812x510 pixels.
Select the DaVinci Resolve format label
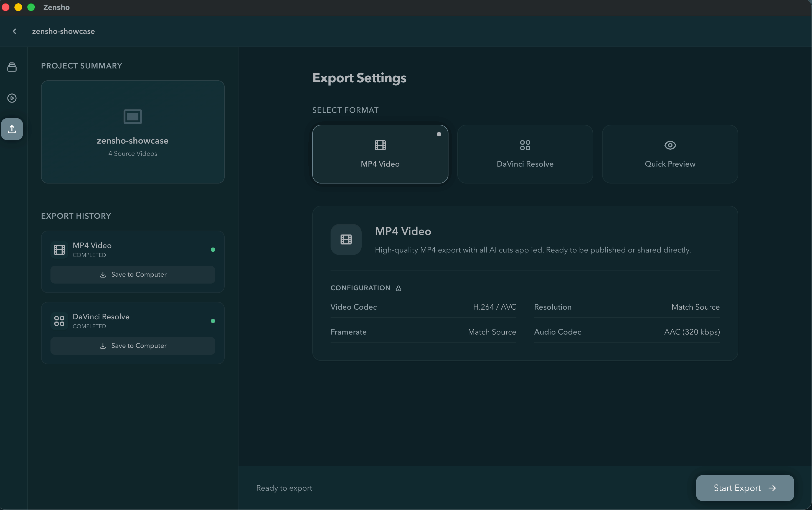525,164
